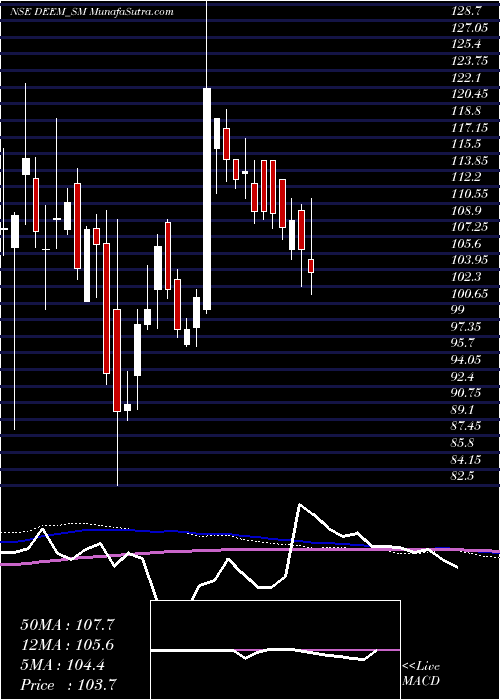Image resolution: width=500 pixels, height=700 pixels.
Task: Click the NSE DEEM_SM MunafaSutra.com title
Action: (92, 12)
